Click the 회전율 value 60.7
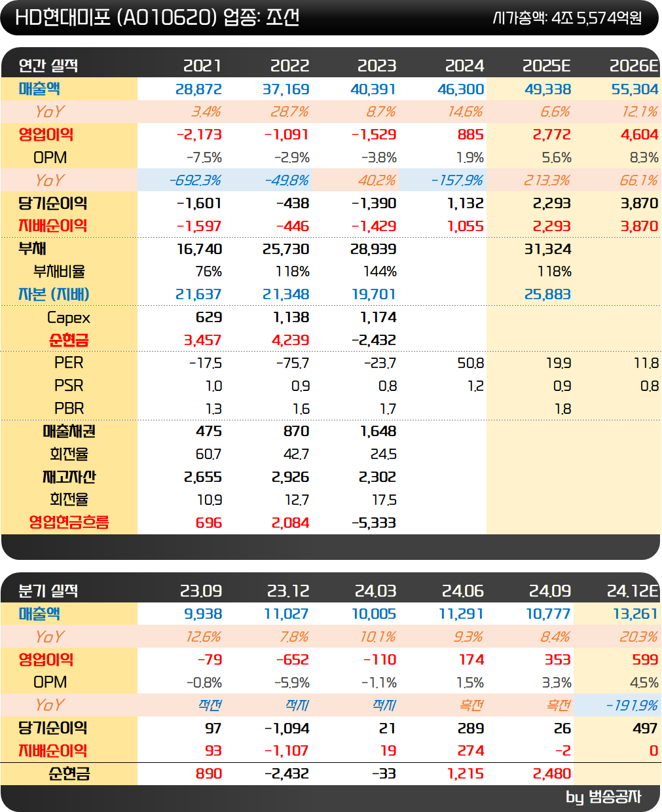The height and width of the screenshot is (812, 662). point(208,454)
